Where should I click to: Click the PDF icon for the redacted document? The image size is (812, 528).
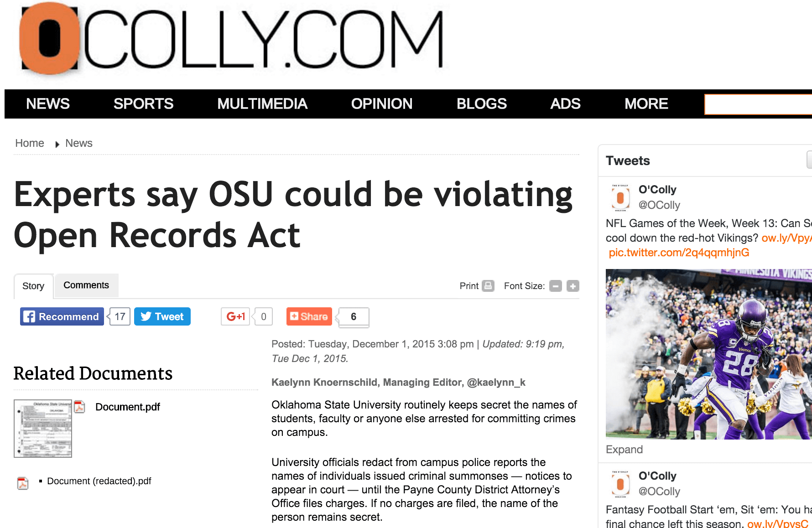[23, 483]
